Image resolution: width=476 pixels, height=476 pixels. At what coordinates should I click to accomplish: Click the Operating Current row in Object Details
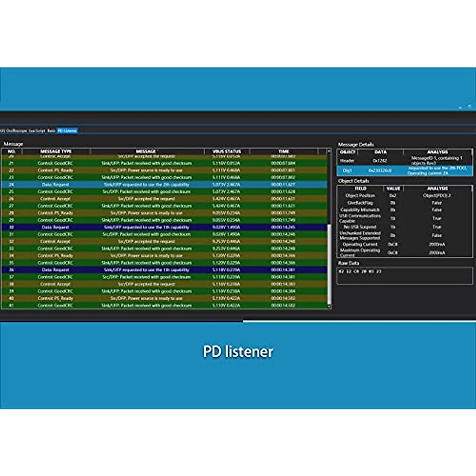coord(405,244)
